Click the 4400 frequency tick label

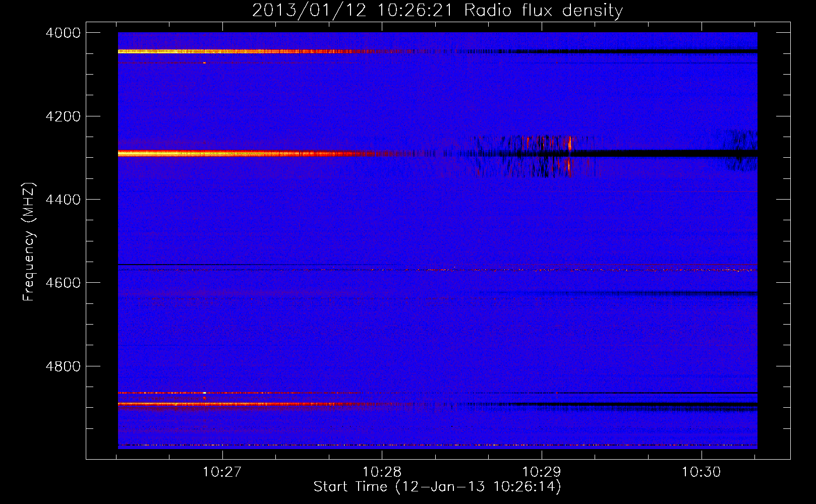click(63, 200)
